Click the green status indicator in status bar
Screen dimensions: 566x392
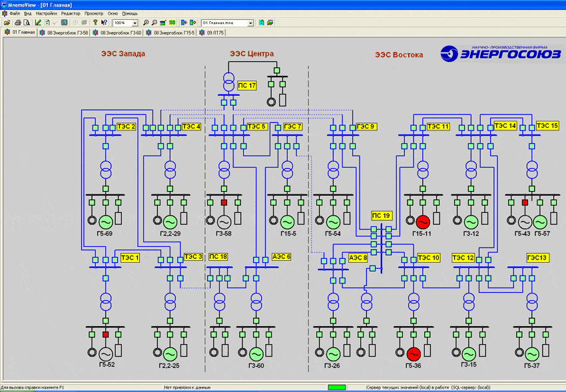point(337,387)
